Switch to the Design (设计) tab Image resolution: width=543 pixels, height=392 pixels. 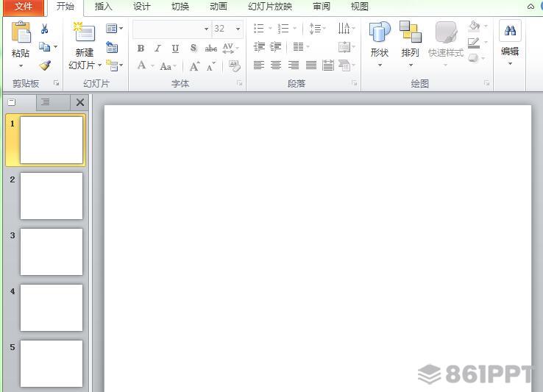pyautogui.click(x=142, y=7)
